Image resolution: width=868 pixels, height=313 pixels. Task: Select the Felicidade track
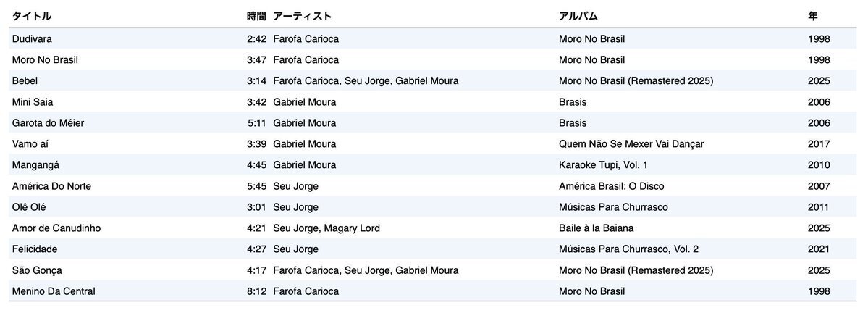pos(433,249)
